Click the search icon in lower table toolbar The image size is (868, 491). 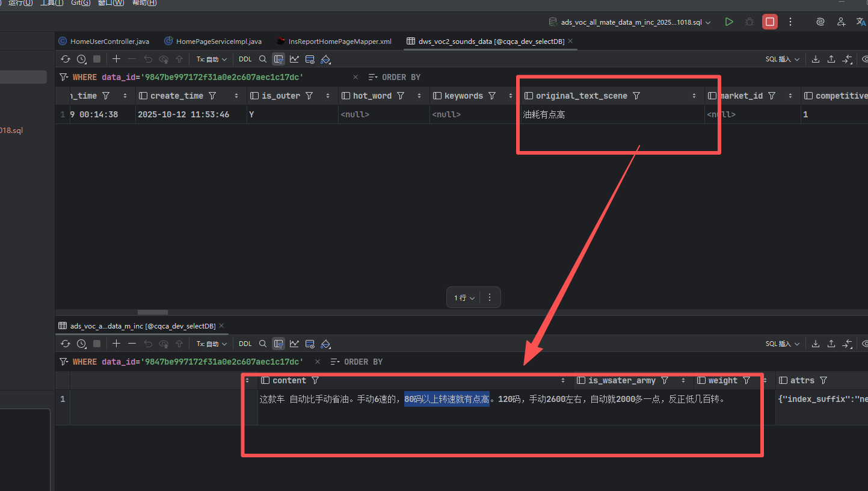[263, 344]
